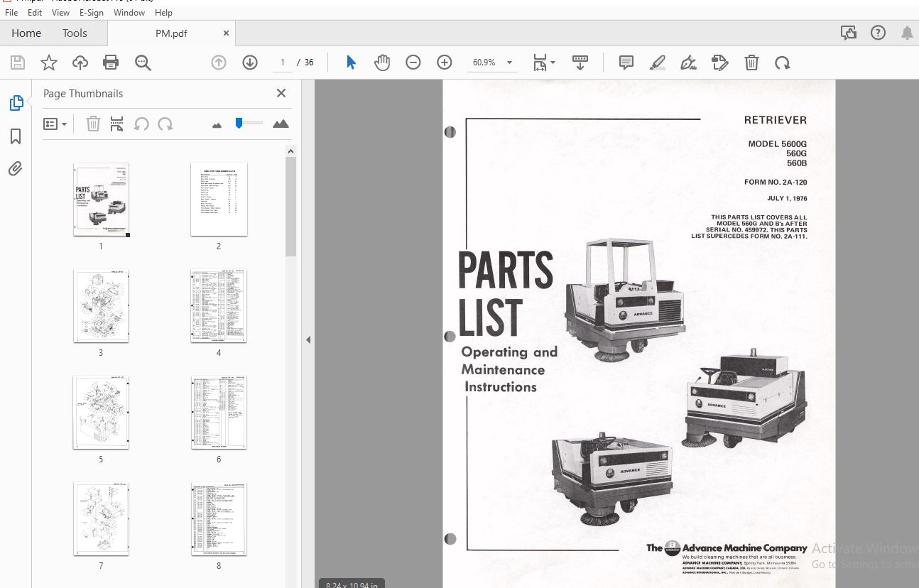The width and height of the screenshot is (919, 588).
Task: Rotate page clockwise in main toolbar
Action: (x=783, y=62)
